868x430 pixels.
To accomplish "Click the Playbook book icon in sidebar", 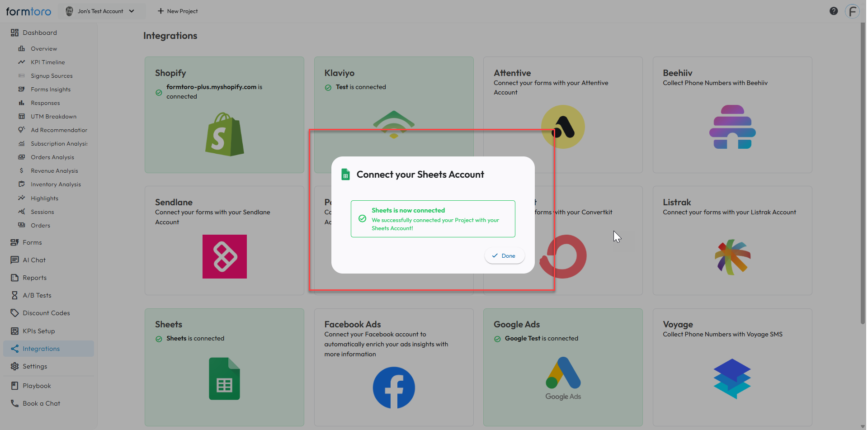I will click(15, 386).
